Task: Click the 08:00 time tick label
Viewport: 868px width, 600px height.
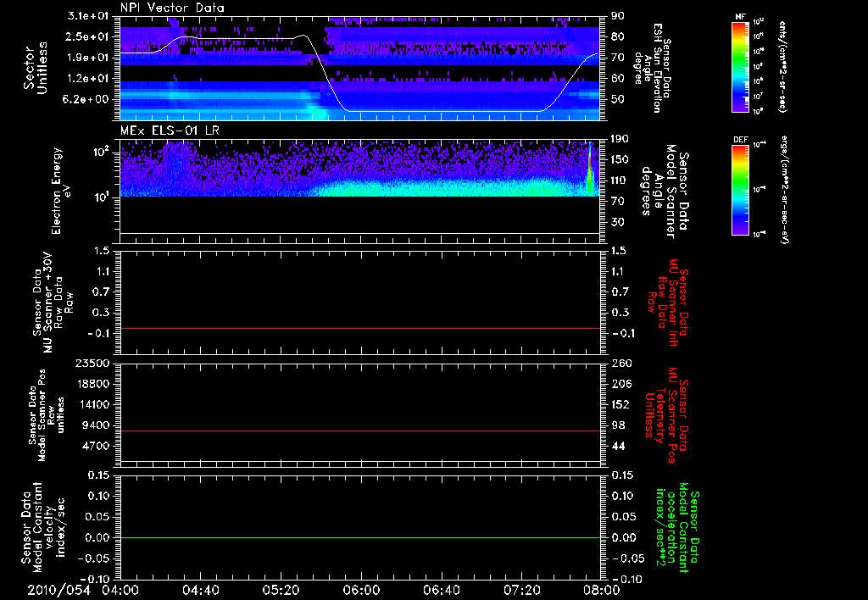Action: (601, 590)
